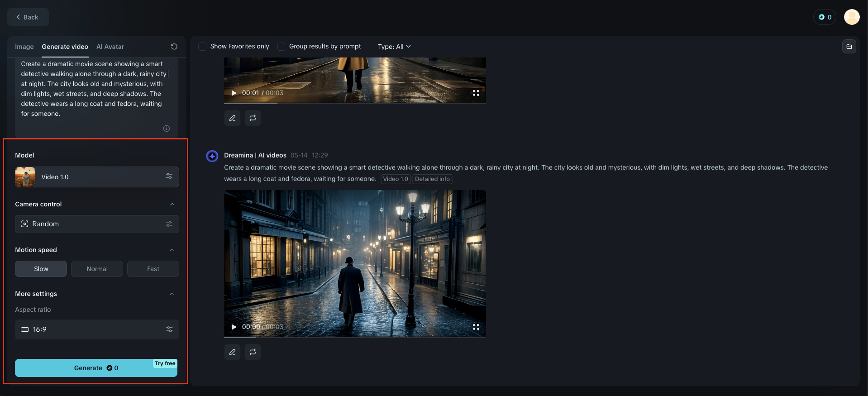Collapse the Camera control section
The image size is (868, 396).
point(172,204)
